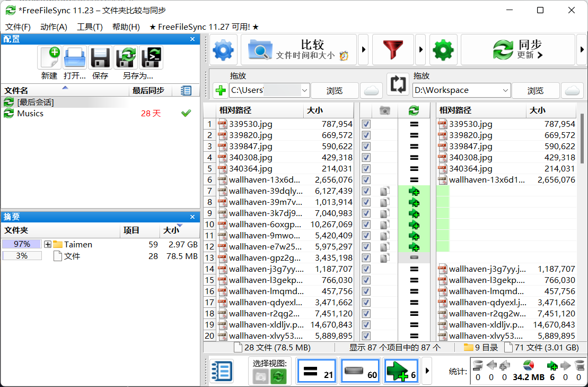Toggle checkbox for row 10 wallhaven-6oxgp
The image size is (588, 387).
point(366,225)
